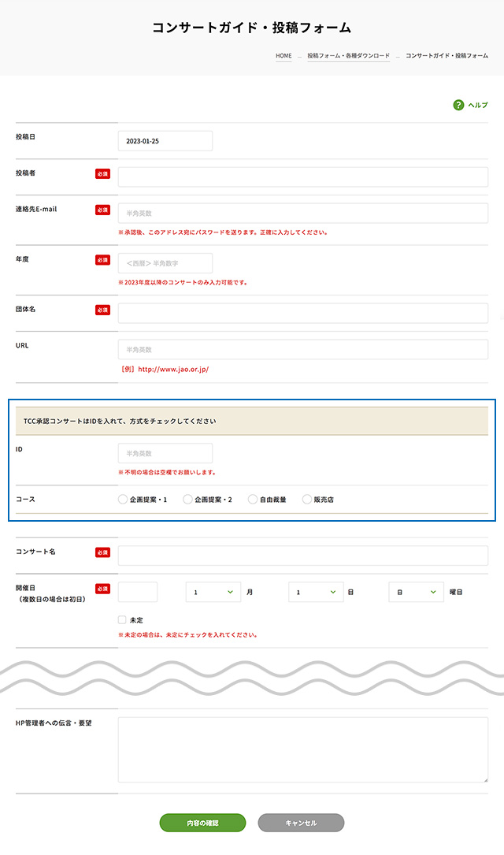Focus the 団体名 input field
This screenshot has width=504, height=855.
coord(302,313)
